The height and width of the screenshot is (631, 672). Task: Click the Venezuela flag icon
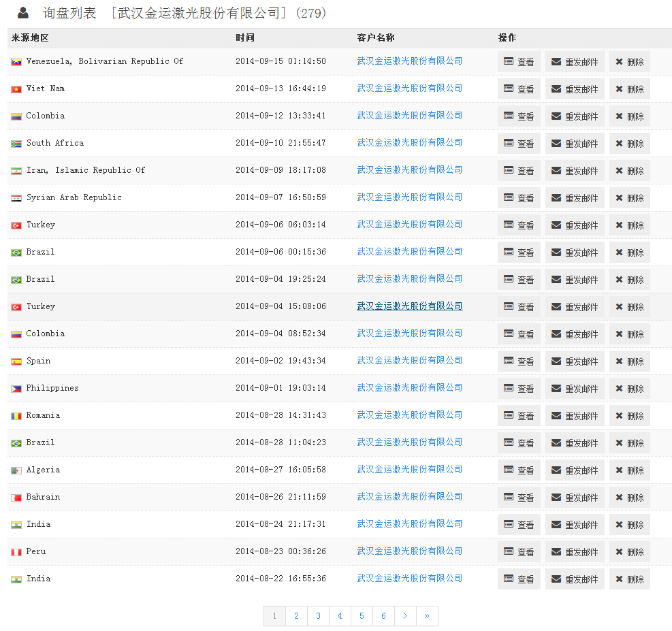click(16, 62)
